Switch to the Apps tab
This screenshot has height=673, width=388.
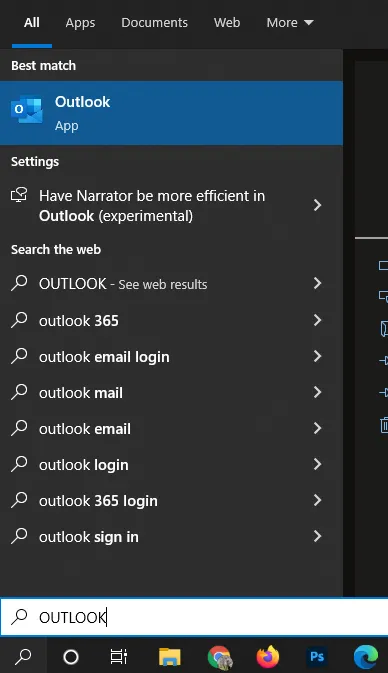[80, 22]
